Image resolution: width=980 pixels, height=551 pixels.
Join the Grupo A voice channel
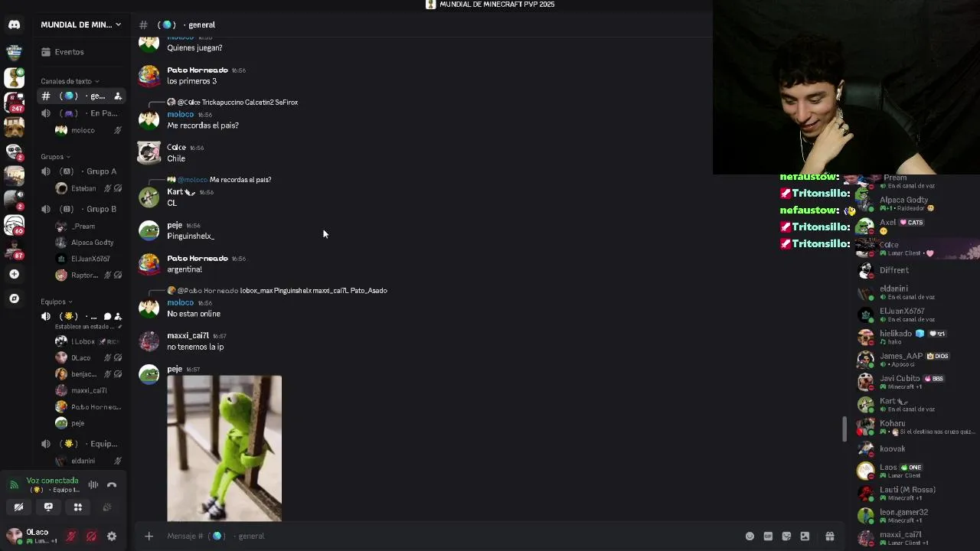81,171
